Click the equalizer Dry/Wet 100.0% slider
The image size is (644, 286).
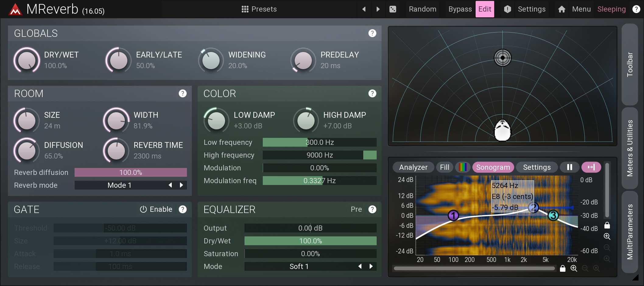pos(310,241)
